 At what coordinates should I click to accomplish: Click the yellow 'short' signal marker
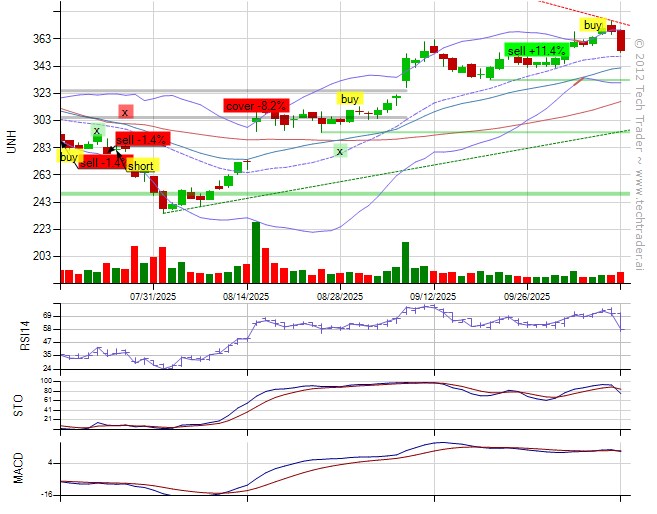[x=140, y=166]
